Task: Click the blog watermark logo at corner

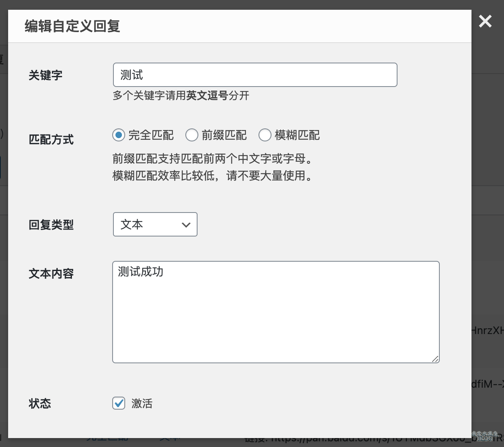Action: pyautogui.click(x=485, y=436)
